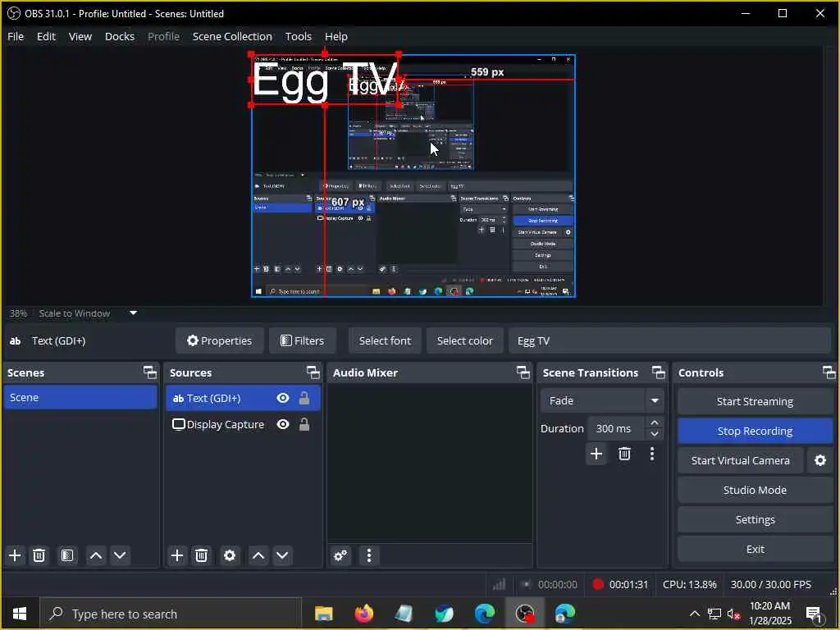Viewport: 840px width, 630px height.
Task: Click Start Streaming button
Action: point(755,401)
